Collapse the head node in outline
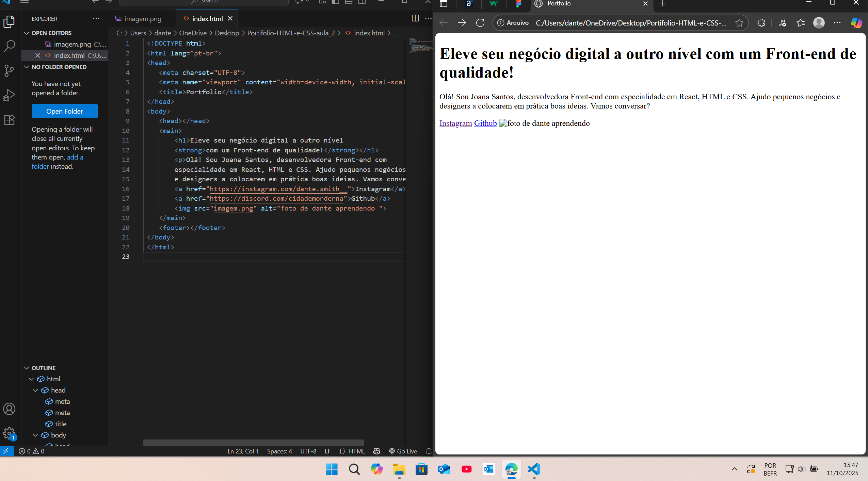Viewport: 868px width, 481px height. coord(35,390)
